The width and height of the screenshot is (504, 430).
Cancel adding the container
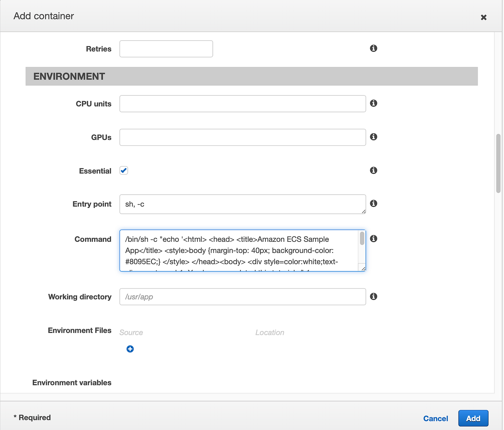436,418
